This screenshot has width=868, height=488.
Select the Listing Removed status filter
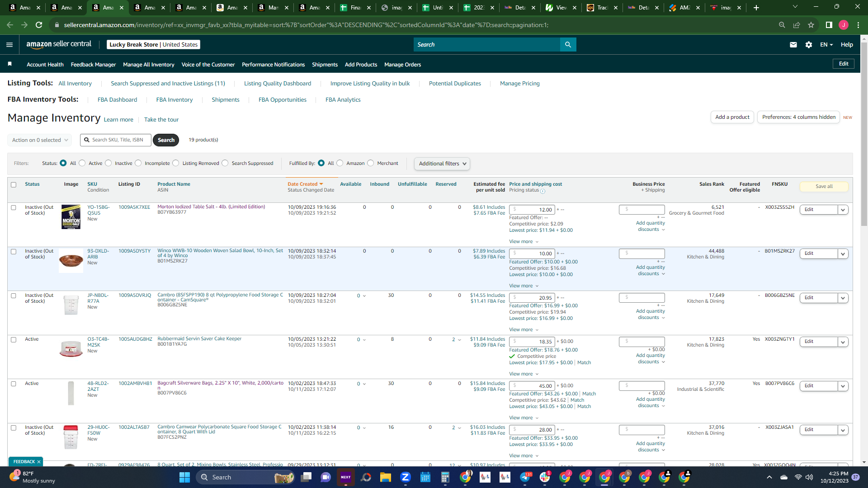(x=176, y=163)
